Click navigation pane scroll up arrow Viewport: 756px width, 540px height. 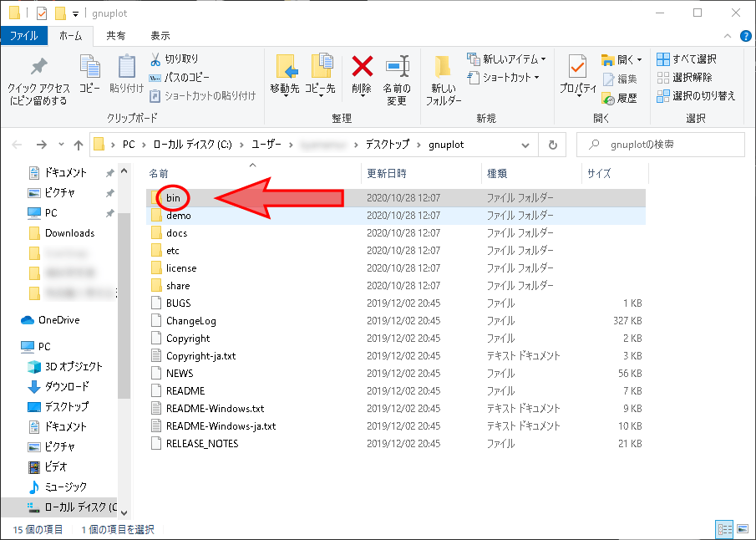click(124, 171)
